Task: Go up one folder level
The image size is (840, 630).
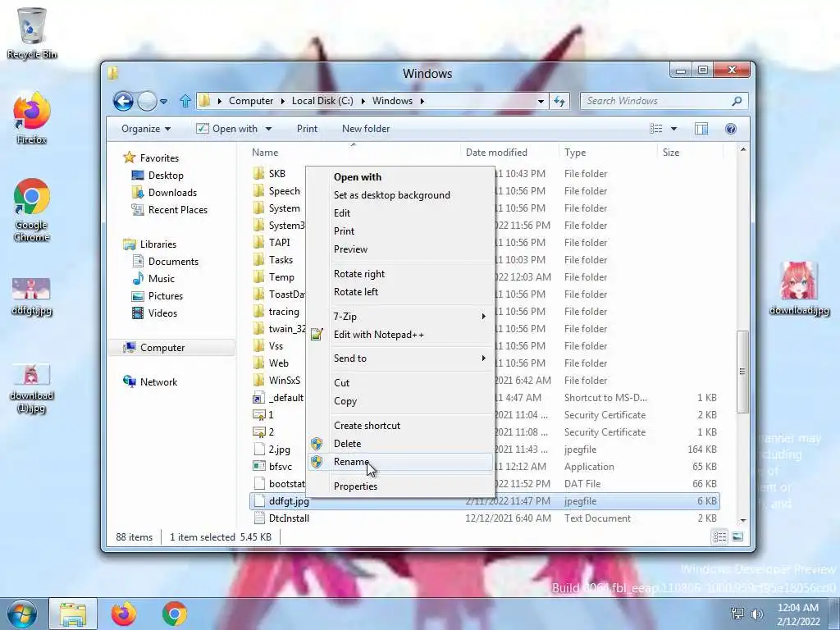Action: pyautogui.click(x=185, y=101)
